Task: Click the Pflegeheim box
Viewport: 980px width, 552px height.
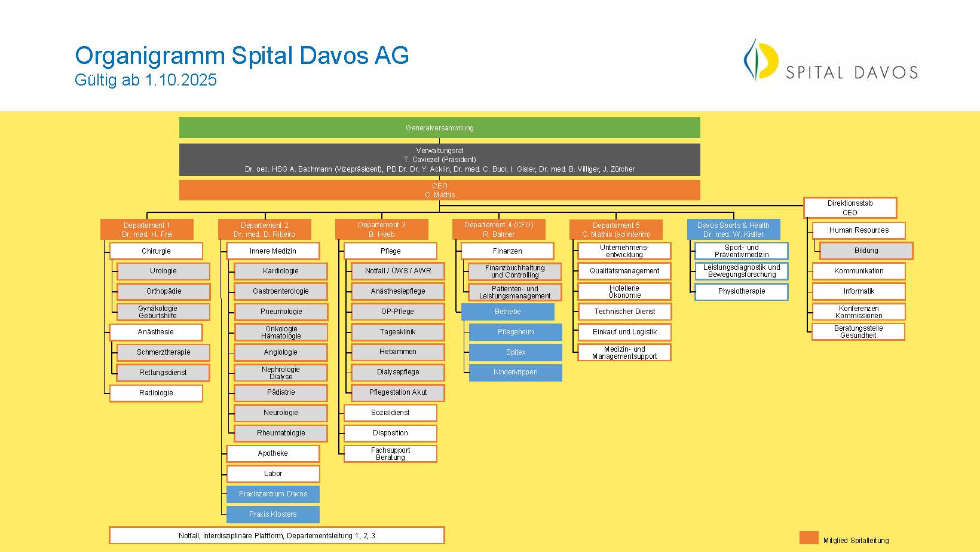Action: pyautogui.click(x=516, y=332)
